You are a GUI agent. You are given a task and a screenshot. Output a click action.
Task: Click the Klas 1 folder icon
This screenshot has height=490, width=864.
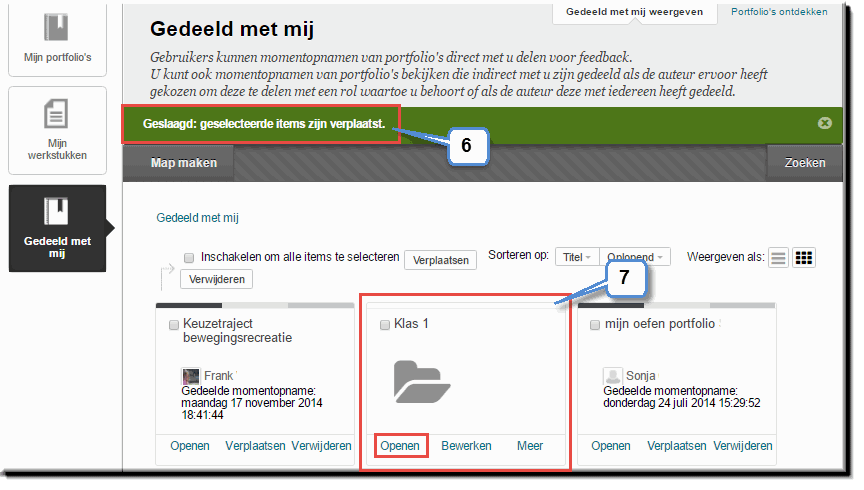422,381
